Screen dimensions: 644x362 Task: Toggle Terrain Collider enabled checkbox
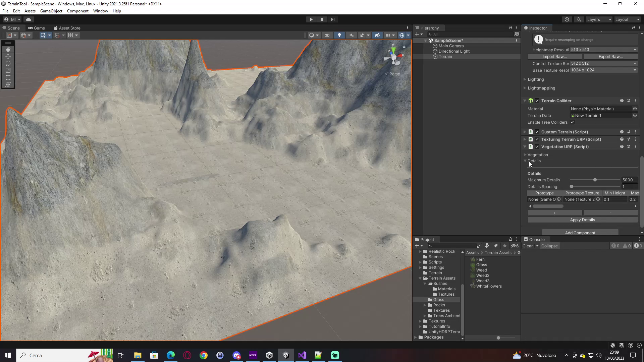pos(537,101)
